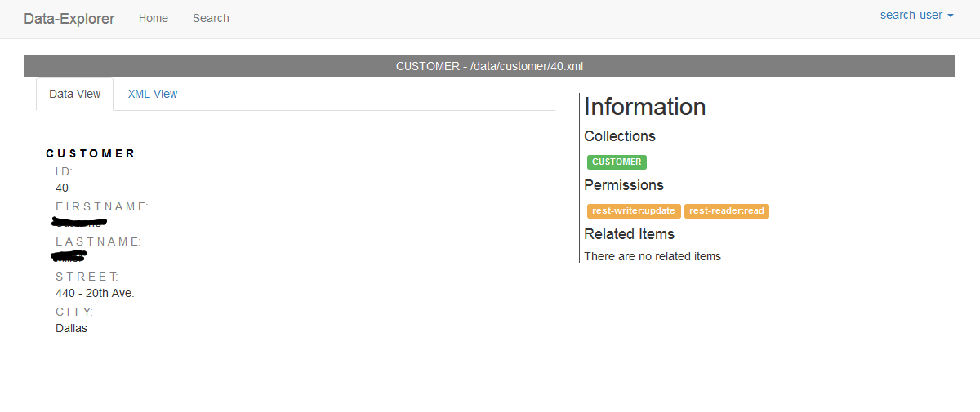The image size is (980, 412).
Task: Click the 'There are no related items' text
Action: [653, 256]
